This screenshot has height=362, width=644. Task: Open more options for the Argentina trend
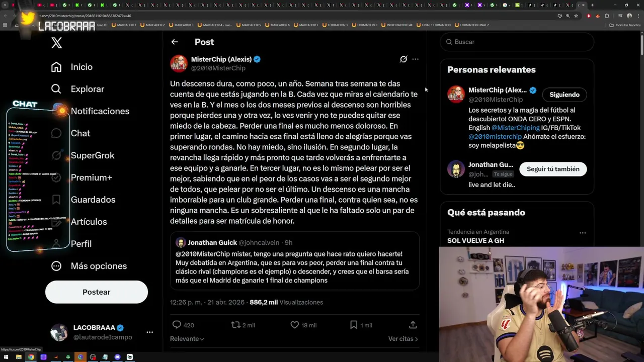pos(583,233)
